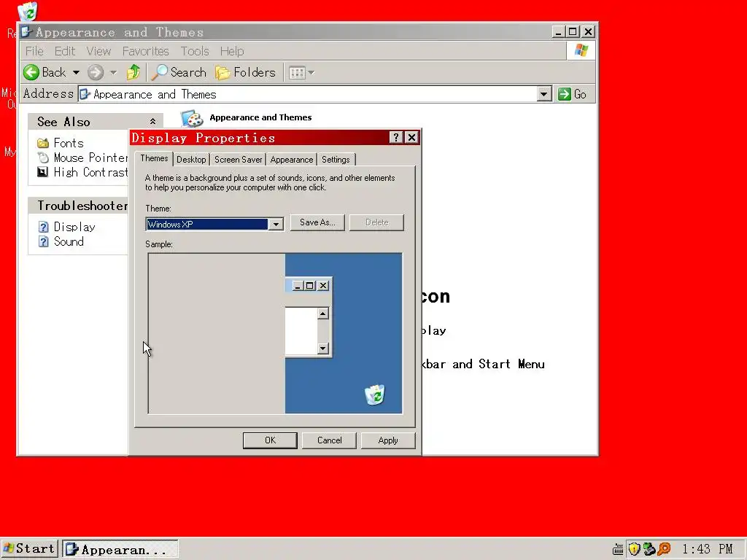Select the Appearan... taskbar button

pyautogui.click(x=120, y=550)
